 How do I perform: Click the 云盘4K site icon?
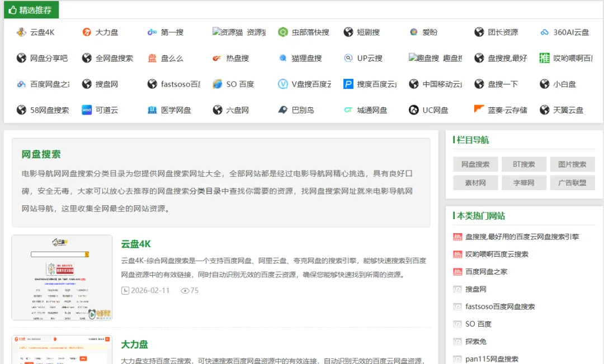pos(21,32)
